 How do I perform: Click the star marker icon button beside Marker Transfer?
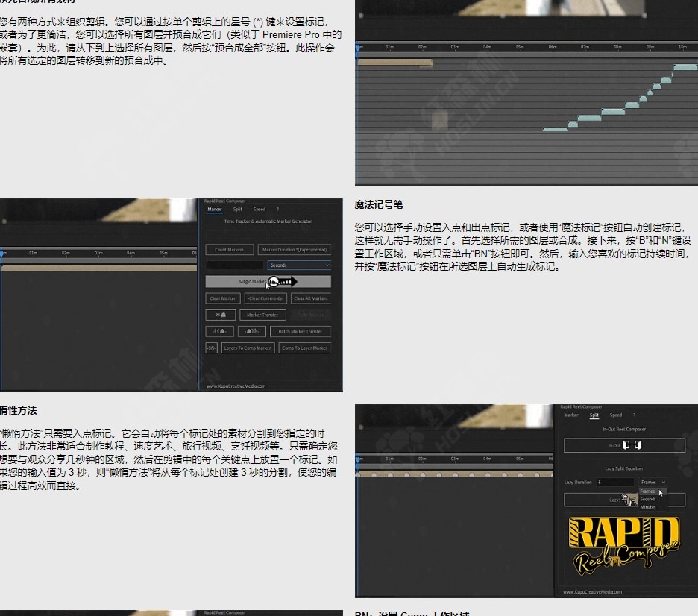tap(220, 315)
